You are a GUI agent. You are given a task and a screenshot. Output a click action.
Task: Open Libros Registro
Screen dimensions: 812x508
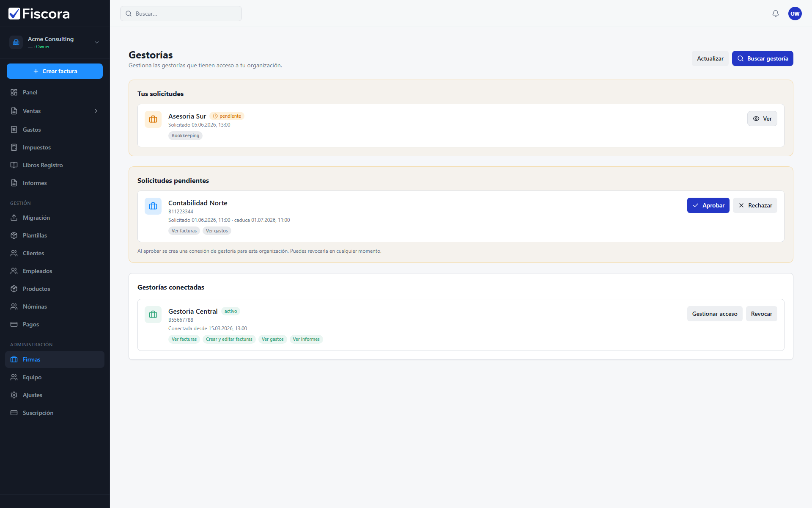tap(55, 165)
